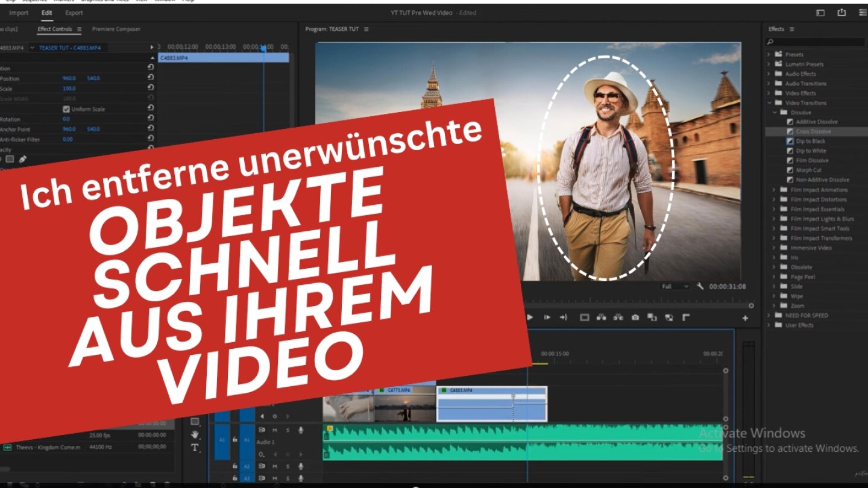The image size is (868, 488).
Task: Mute track A1 with the M button
Action: [x=275, y=430]
